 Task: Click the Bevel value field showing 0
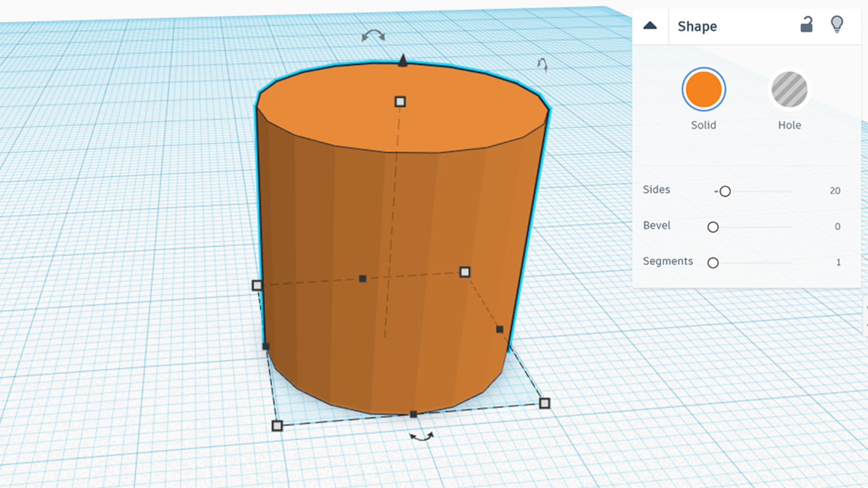[x=837, y=227]
